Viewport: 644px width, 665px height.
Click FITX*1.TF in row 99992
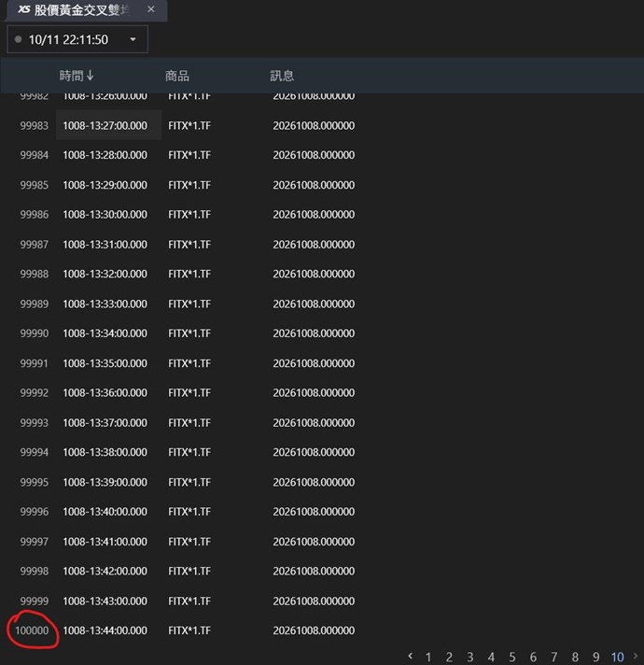click(x=189, y=392)
